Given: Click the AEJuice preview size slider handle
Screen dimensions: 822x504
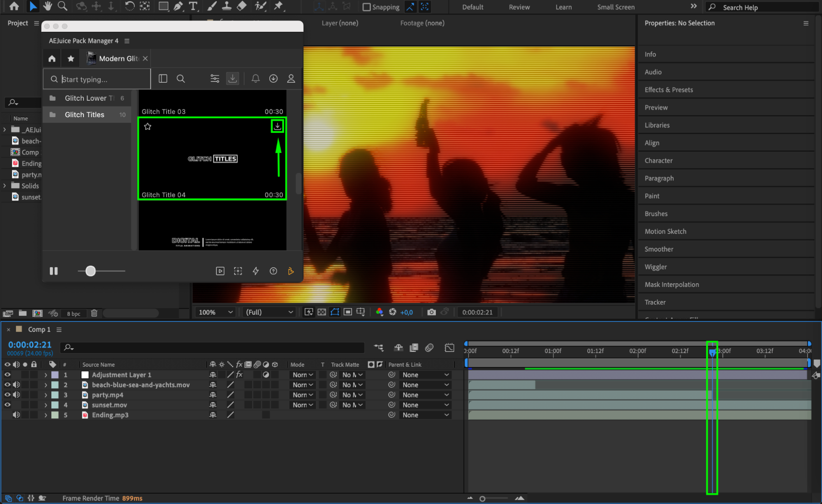Looking at the screenshot, I should [x=90, y=271].
